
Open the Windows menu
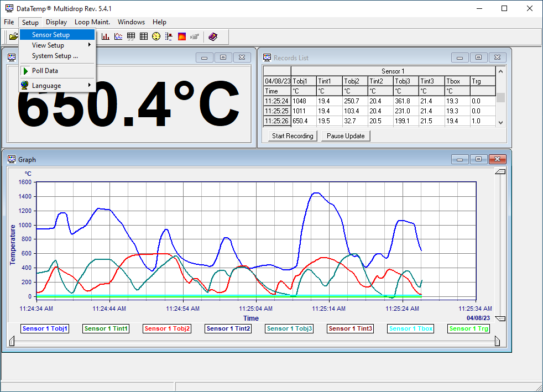(131, 22)
